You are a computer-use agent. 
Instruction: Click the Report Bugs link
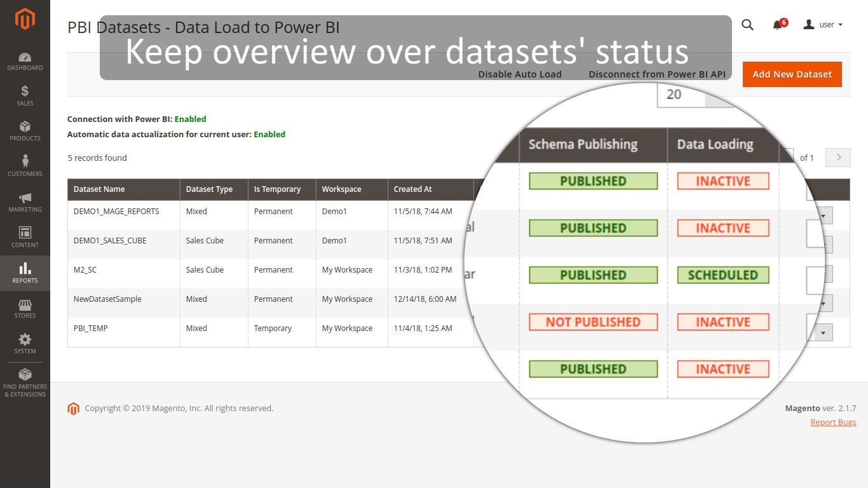pos(833,422)
